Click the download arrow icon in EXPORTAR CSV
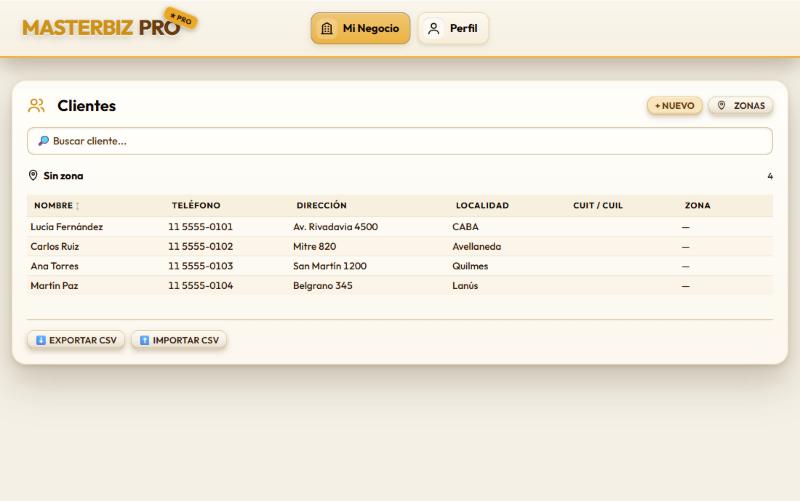Screen dimensions: 800x501 [41, 340]
